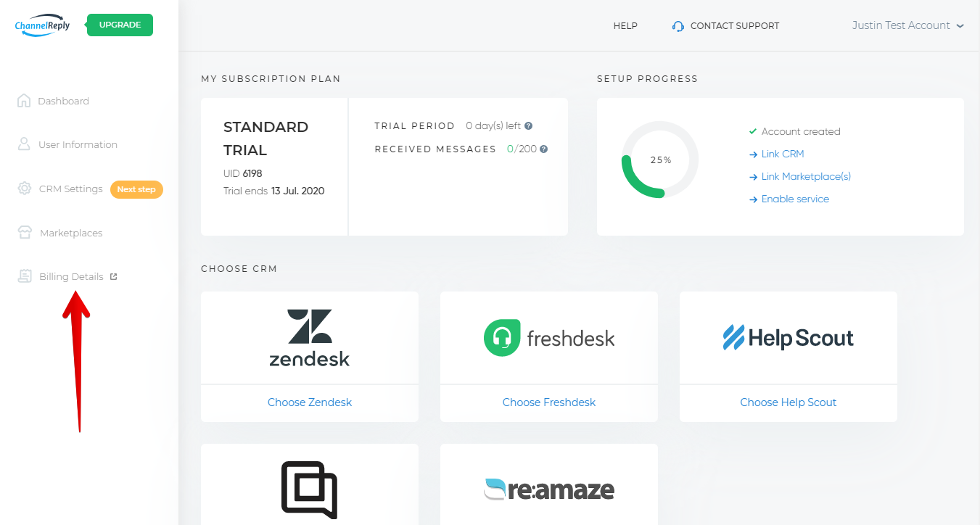Open the HELP link in the header
This screenshot has width=980, height=525.
pos(625,25)
